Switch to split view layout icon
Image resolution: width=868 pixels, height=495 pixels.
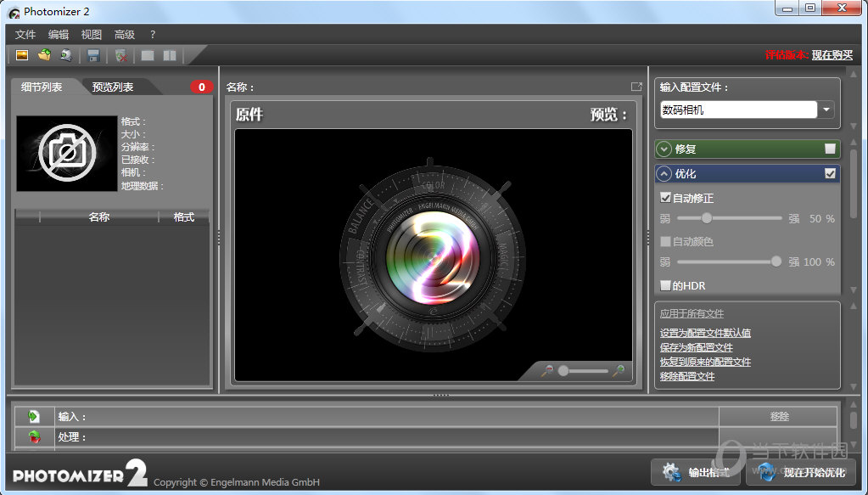click(170, 55)
